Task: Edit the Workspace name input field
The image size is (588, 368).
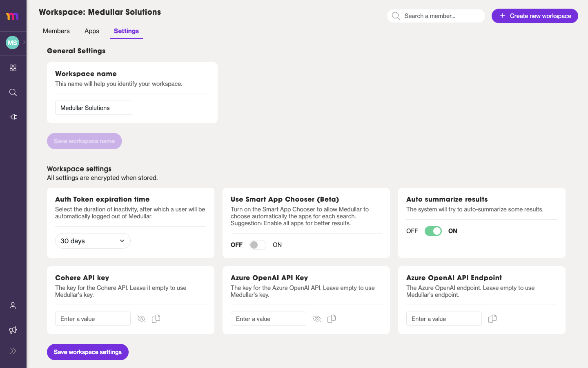Action: point(94,108)
